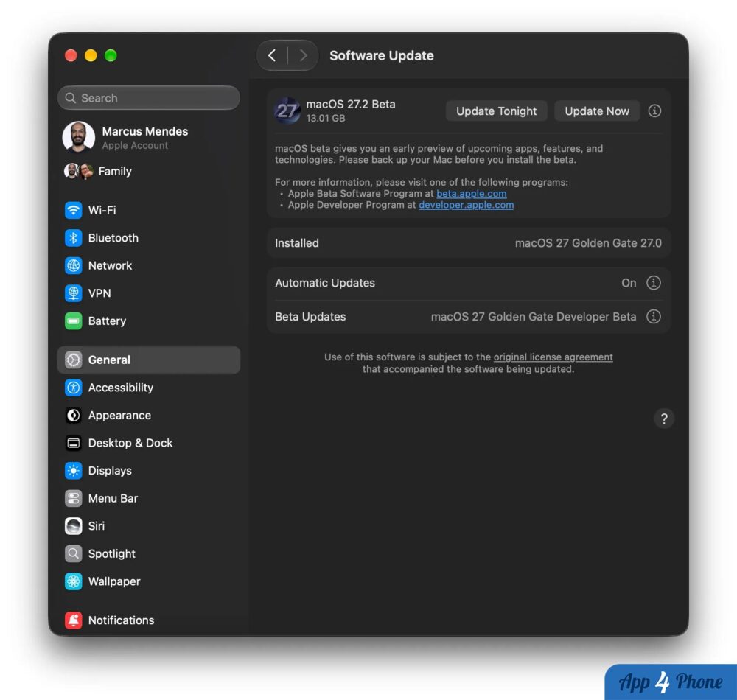Screen dimensions: 737x700
Task: Open info for macOS 27.2 Beta update
Action: click(x=654, y=111)
